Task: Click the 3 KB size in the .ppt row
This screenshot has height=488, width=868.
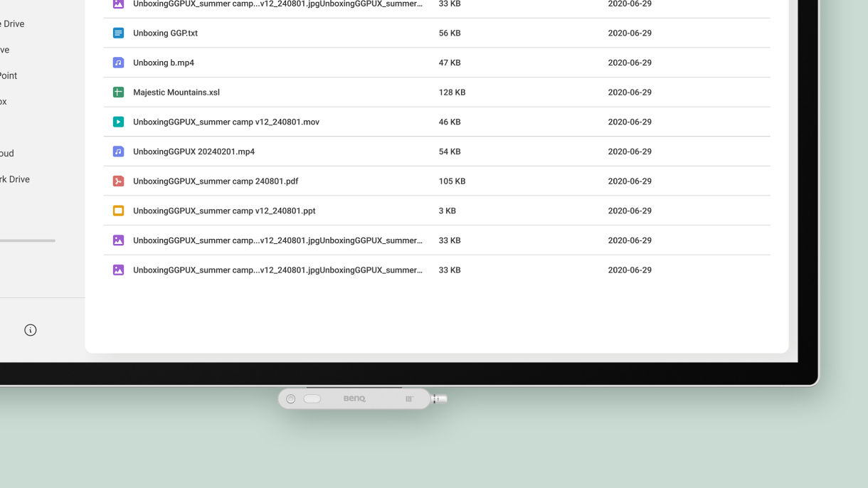Action: coord(447,211)
